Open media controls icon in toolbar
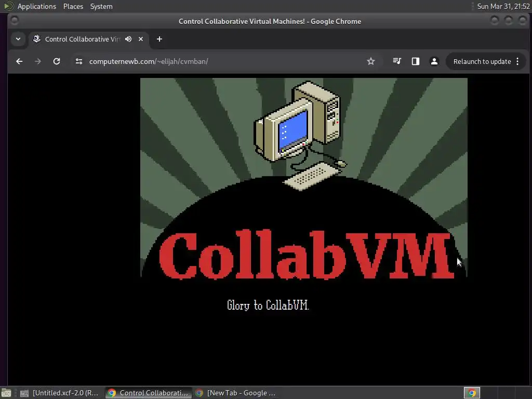 pos(397,61)
